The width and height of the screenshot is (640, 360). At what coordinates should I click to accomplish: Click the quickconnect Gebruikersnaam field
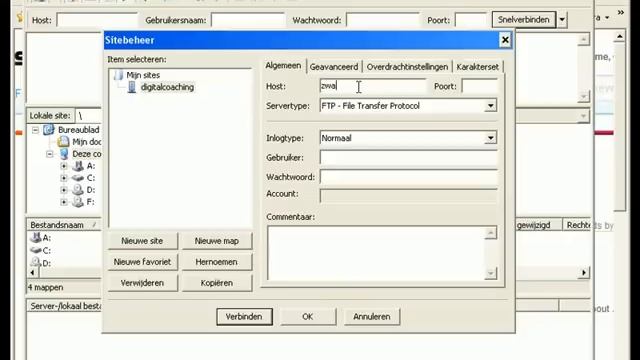(248, 20)
